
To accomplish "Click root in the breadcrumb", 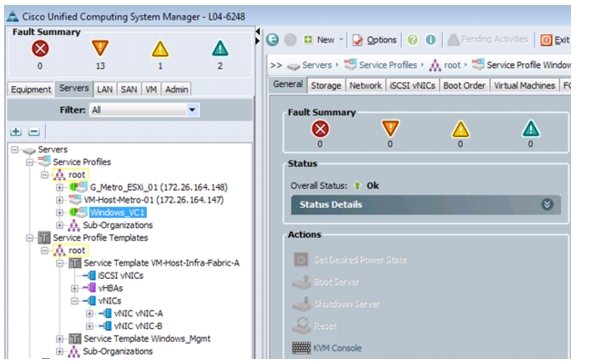I will click(452, 65).
